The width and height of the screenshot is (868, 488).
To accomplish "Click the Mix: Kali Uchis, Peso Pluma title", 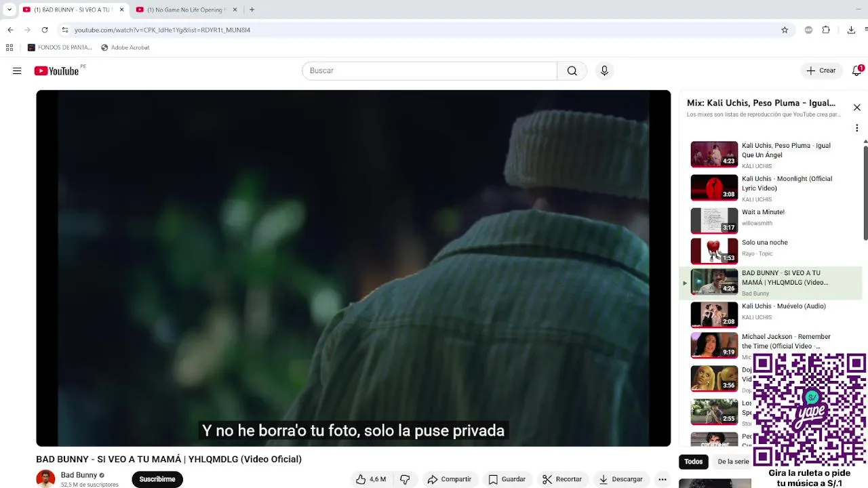I will click(x=761, y=103).
